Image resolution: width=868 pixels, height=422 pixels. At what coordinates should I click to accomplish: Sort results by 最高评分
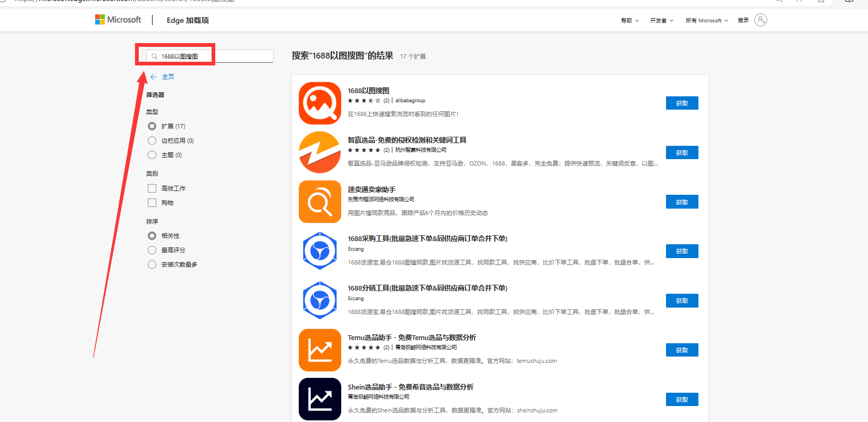[x=152, y=250]
